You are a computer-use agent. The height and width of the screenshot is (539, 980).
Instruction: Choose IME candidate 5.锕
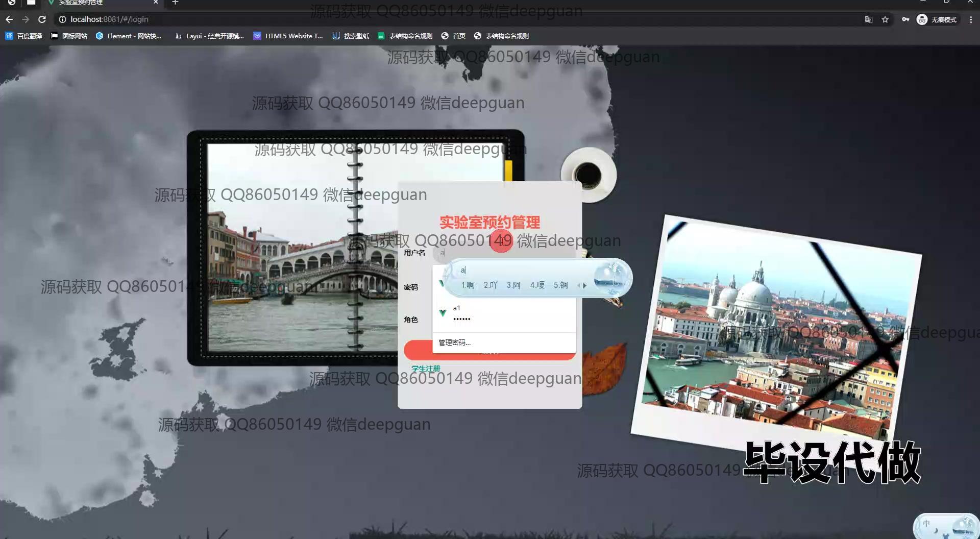click(560, 285)
